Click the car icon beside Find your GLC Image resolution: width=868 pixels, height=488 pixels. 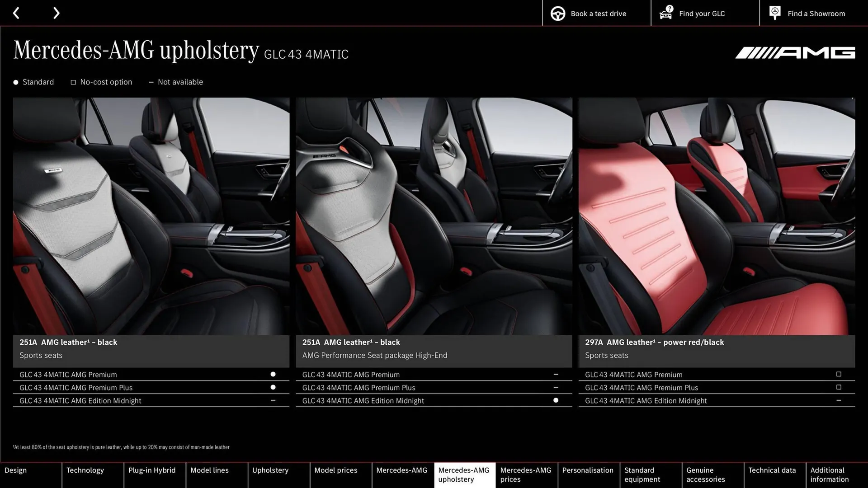665,14
